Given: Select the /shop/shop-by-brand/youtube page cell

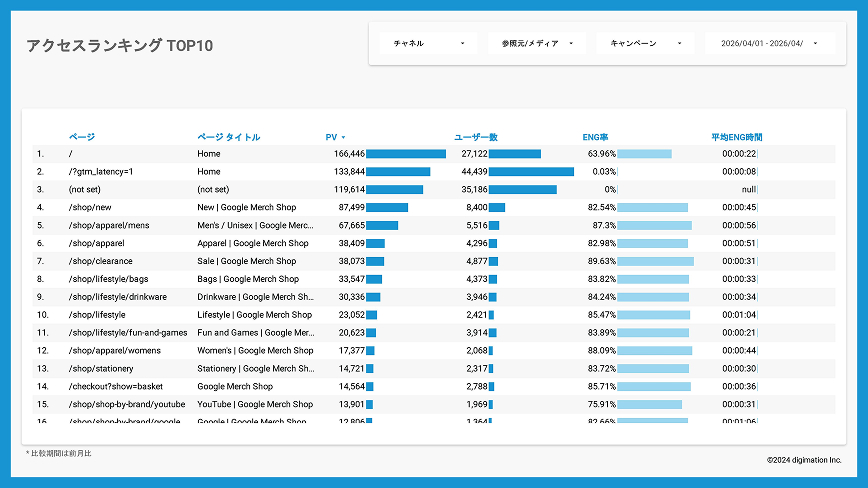Looking at the screenshot, I should pyautogui.click(x=127, y=404).
